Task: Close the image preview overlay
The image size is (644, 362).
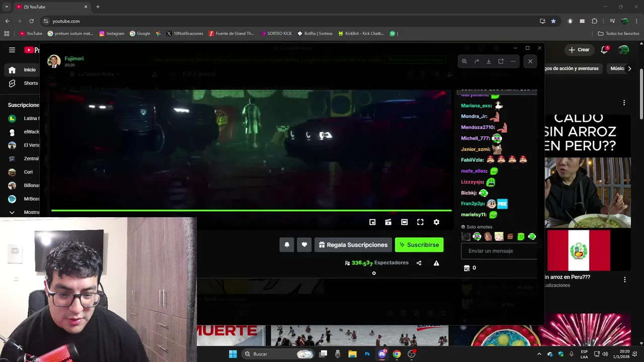Action: 530,61
